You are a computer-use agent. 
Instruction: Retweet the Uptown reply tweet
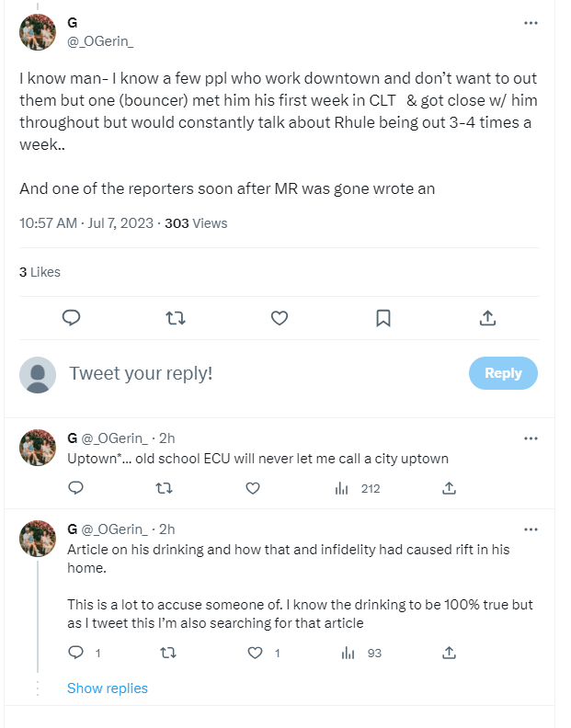point(166,489)
